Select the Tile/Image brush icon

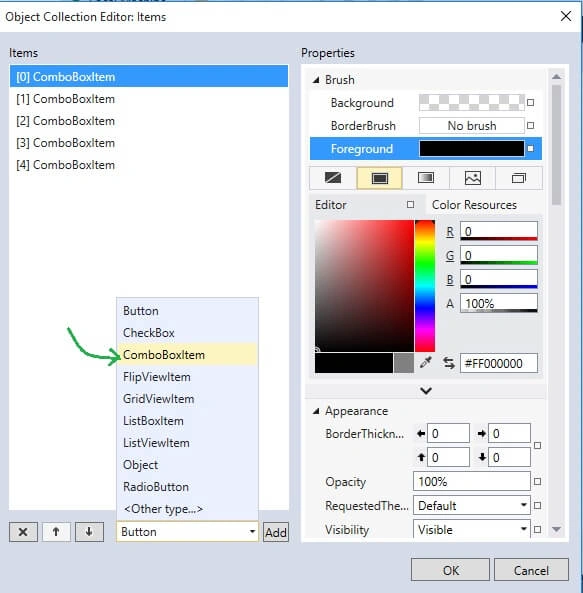coord(473,178)
